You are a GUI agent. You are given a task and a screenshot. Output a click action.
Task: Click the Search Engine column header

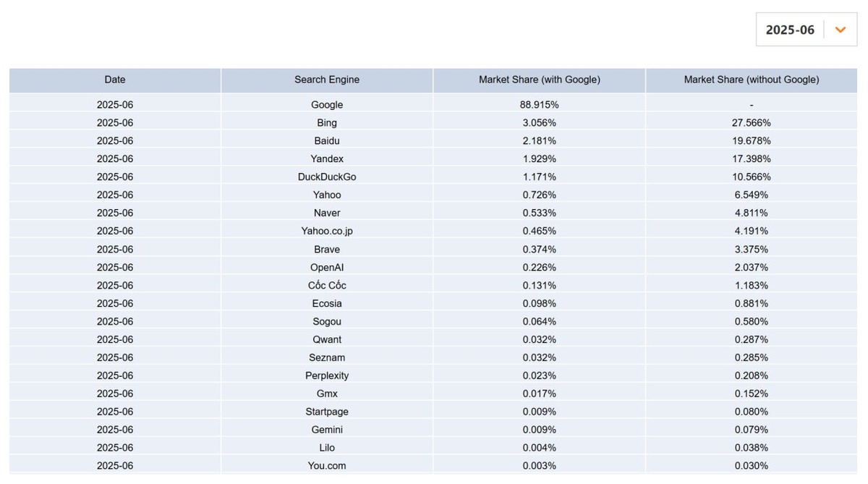[327, 80]
